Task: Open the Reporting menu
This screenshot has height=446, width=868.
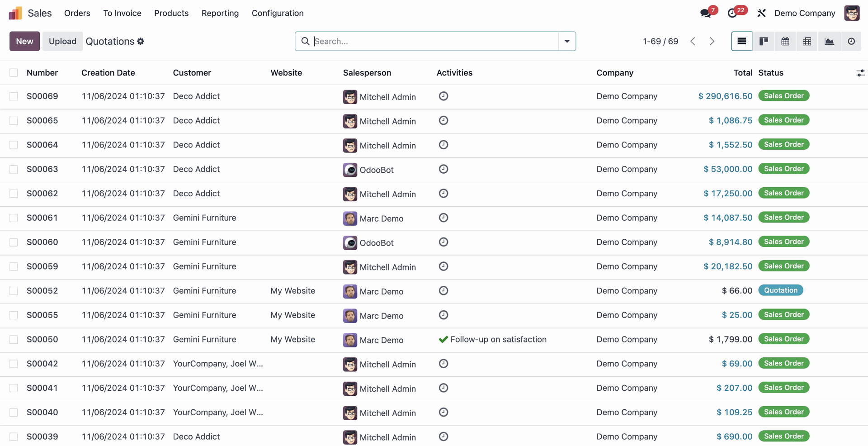Action: [220, 13]
